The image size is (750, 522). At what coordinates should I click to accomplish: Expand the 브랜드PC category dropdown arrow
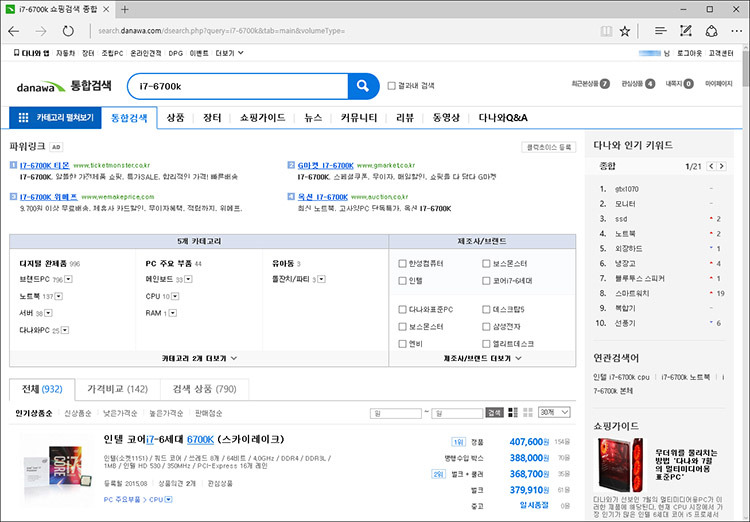[68, 279]
